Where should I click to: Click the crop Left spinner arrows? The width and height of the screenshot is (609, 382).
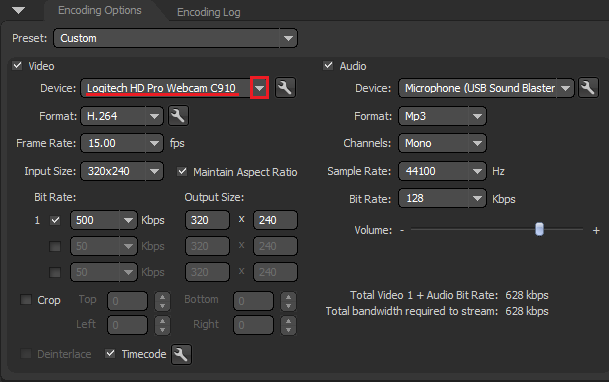[x=162, y=325]
